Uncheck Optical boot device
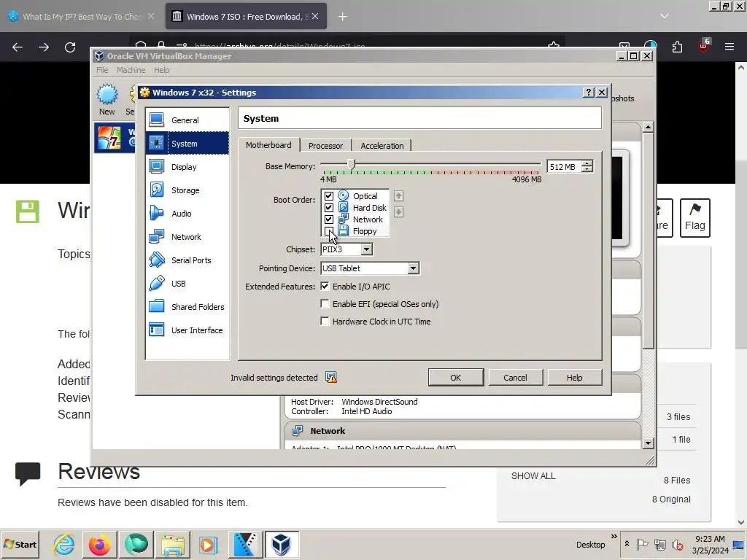Viewport: 747px width, 560px height. pyautogui.click(x=329, y=195)
